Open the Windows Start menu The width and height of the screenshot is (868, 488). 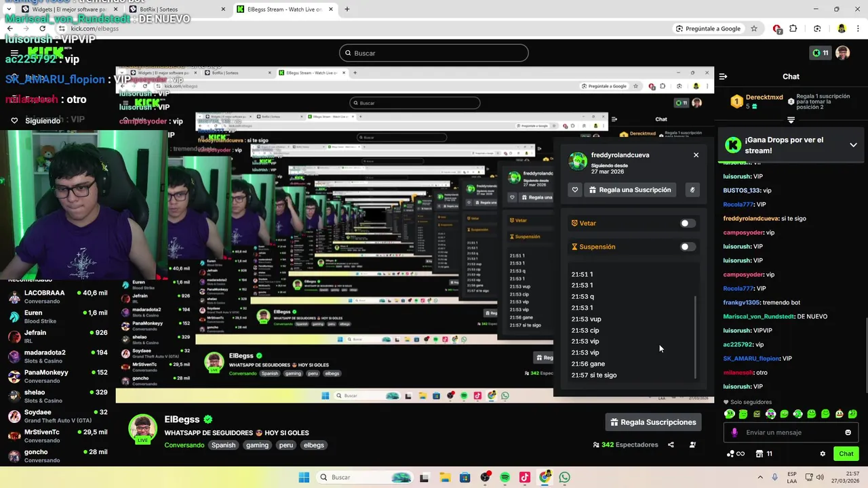click(x=304, y=477)
